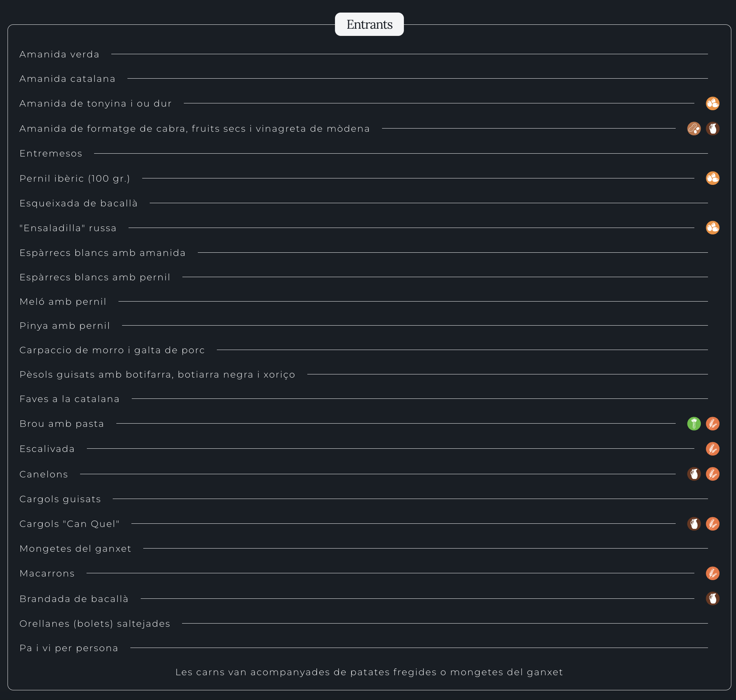Click gluten wheat icon beside Escalivada
The width and height of the screenshot is (736, 700).
coord(712,448)
